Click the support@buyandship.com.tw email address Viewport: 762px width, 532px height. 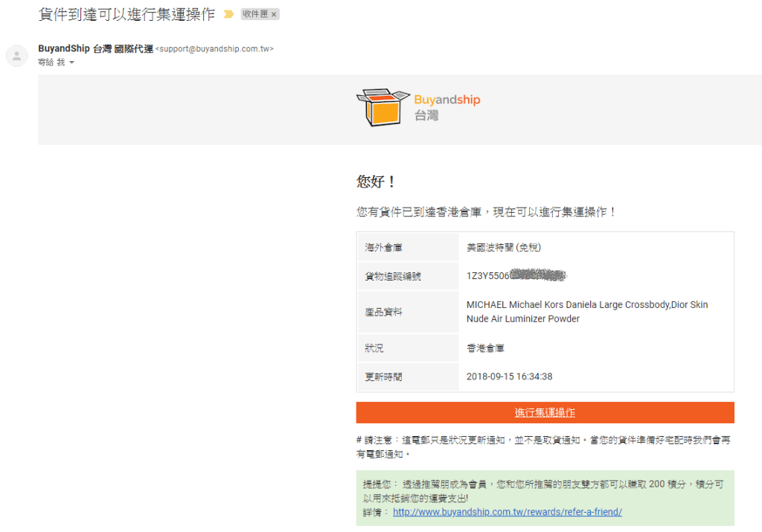click(x=214, y=49)
